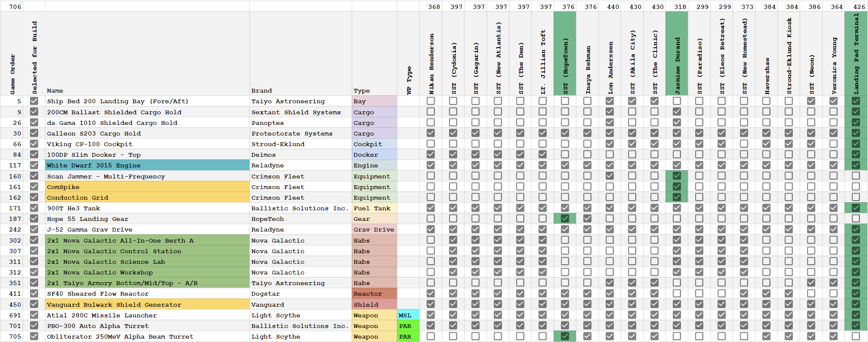Toggle LT. Jillian Toft checkbox for 100DP Slim Docker
868x342 pixels.
tap(542, 155)
